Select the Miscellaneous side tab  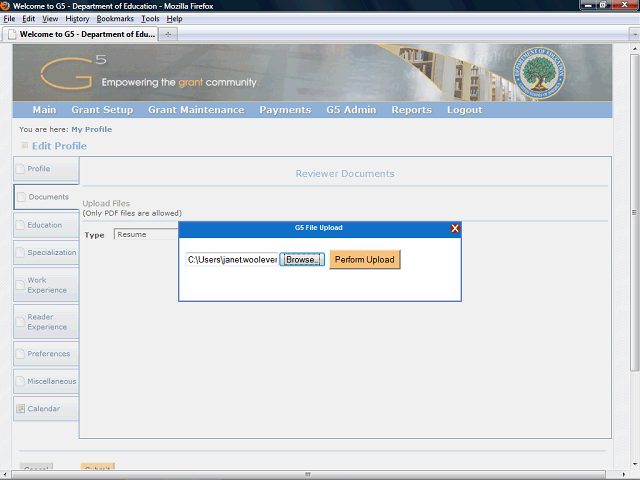46,381
